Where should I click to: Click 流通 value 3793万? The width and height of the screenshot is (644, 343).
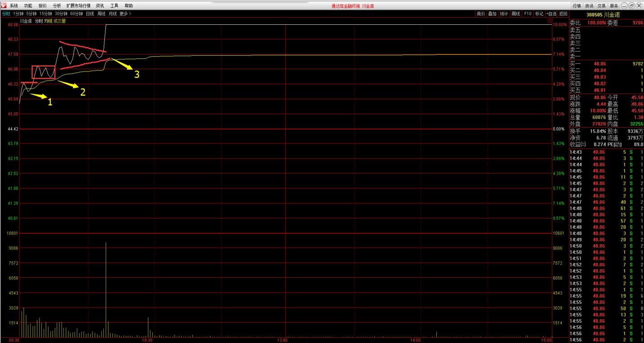635,138
